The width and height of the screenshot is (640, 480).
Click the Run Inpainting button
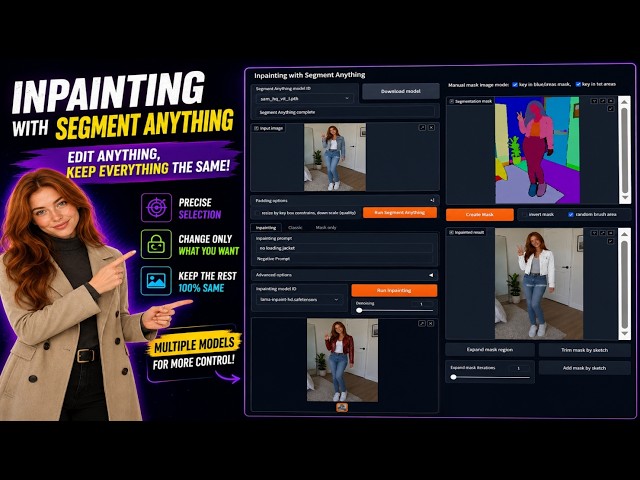point(394,290)
